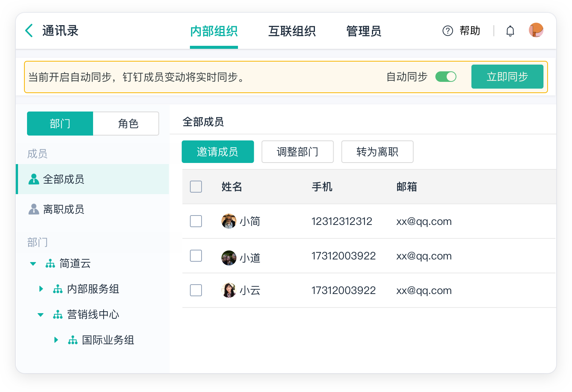Viewport: 572px width, 392px height.
Task: Click the 简道云 organization tree icon
Action: coord(50,263)
